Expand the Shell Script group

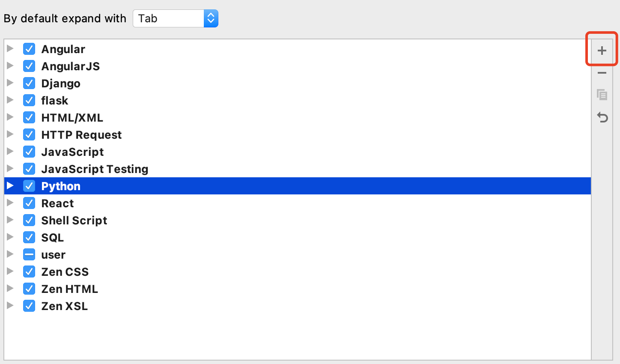[10, 220]
